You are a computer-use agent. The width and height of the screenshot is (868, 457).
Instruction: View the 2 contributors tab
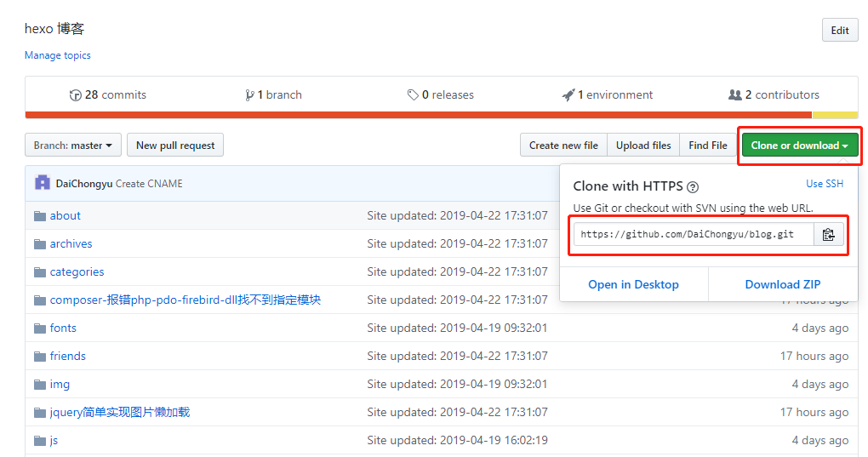coord(774,95)
